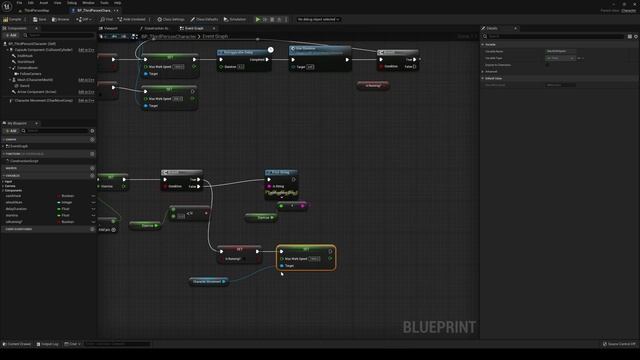Expand the Input variable category

(3, 182)
